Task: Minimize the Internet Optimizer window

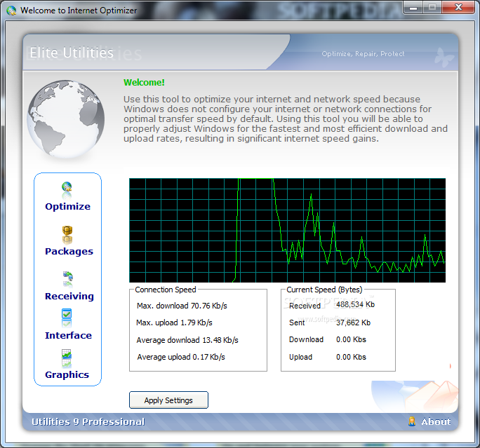Action: [x=413, y=7]
